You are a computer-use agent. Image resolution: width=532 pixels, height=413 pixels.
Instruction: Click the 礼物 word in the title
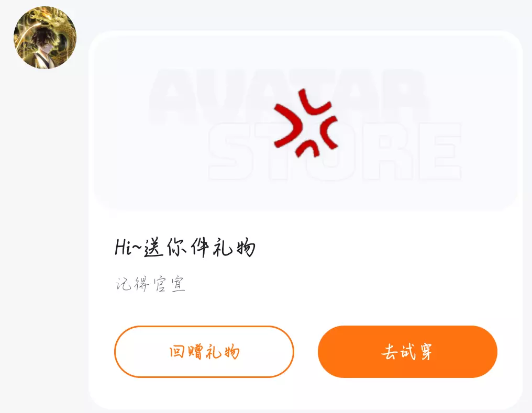(234, 247)
